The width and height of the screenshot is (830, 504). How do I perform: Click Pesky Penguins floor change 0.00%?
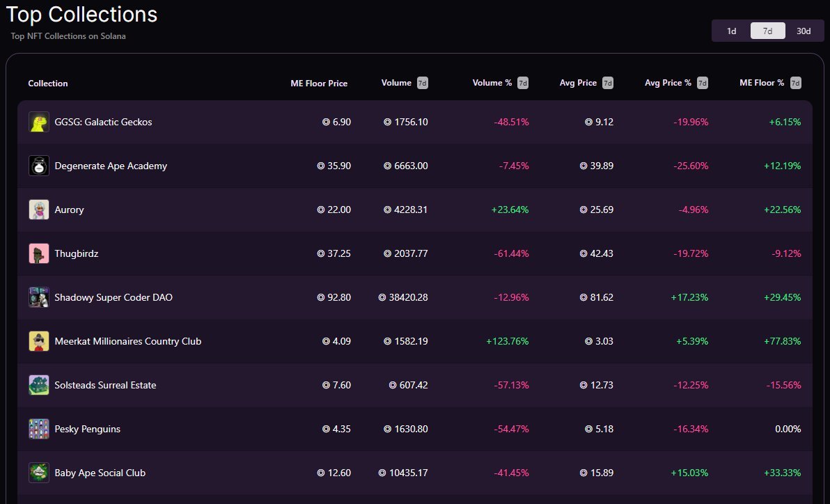point(788,430)
